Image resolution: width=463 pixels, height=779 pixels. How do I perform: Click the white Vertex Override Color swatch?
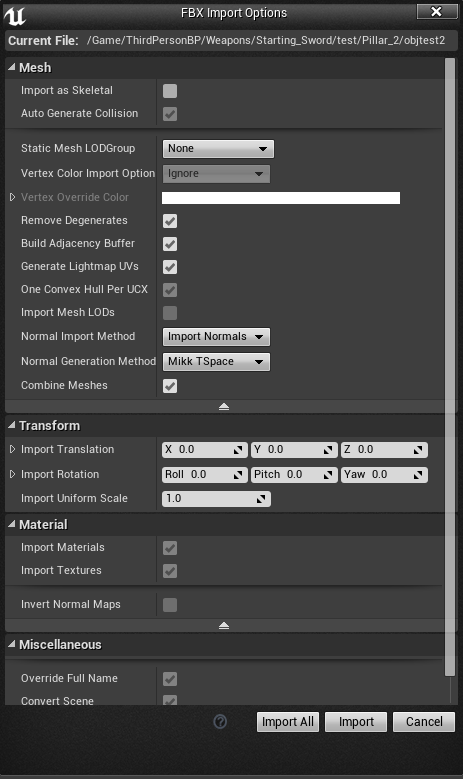tap(281, 198)
